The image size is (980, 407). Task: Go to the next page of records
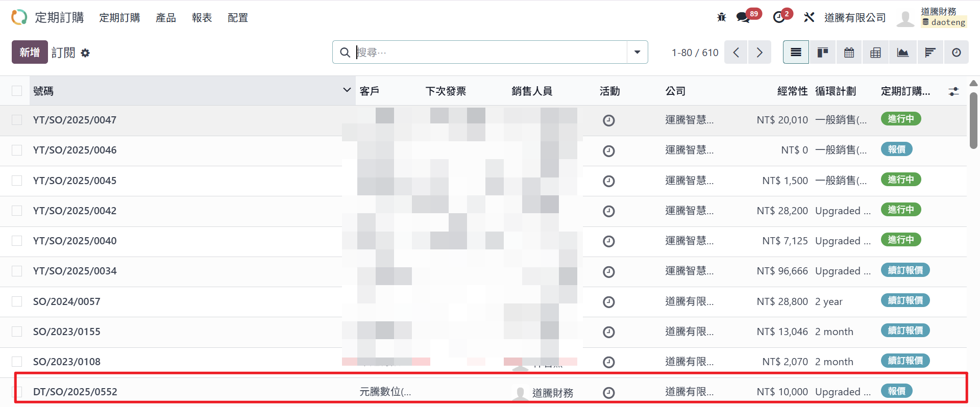pyautogui.click(x=759, y=53)
